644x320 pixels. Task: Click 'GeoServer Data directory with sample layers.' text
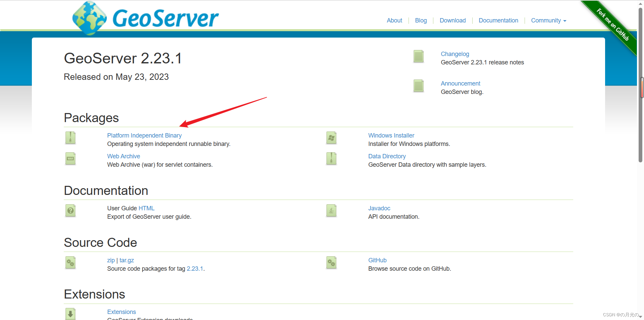point(427,165)
